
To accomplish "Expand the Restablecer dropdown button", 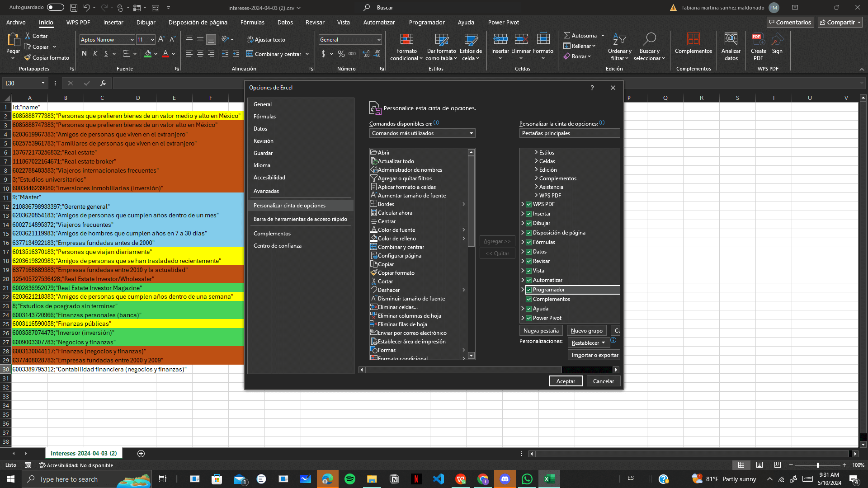I will (x=588, y=343).
